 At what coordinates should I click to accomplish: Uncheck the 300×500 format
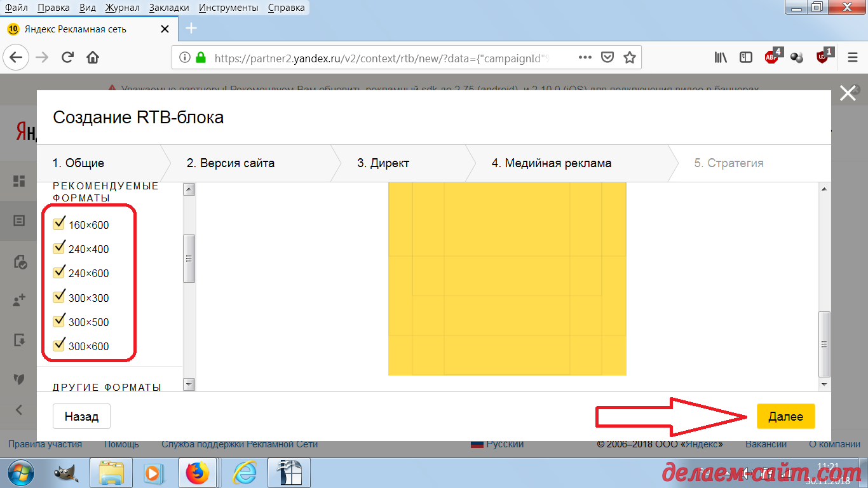pos(60,321)
